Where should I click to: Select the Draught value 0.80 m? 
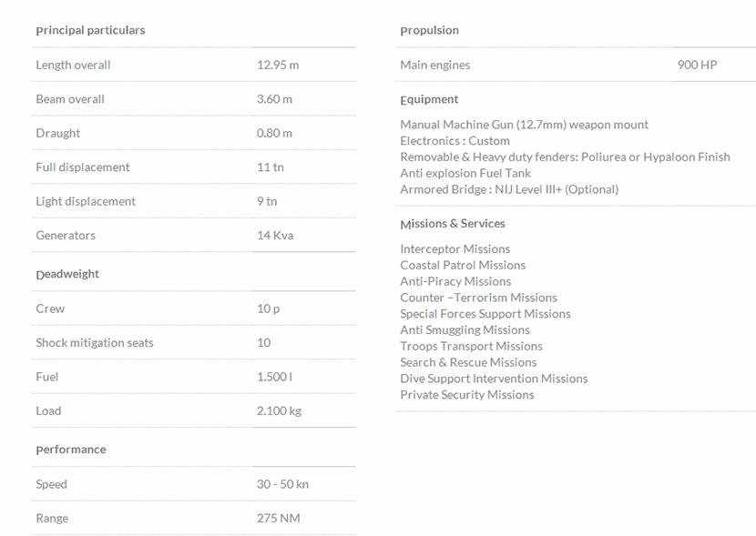pyautogui.click(x=274, y=133)
